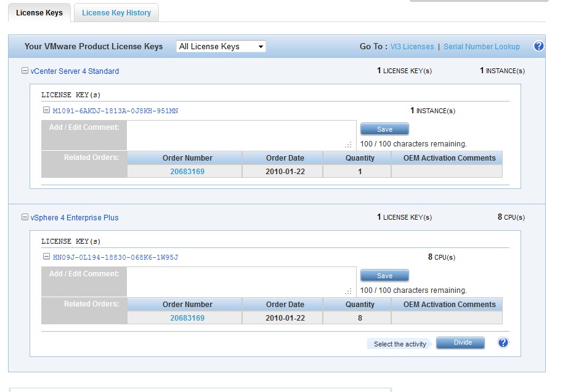Open order 20683169 under vCenter Server
The width and height of the screenshot is (576, 392).
click(x=187, y=172)
